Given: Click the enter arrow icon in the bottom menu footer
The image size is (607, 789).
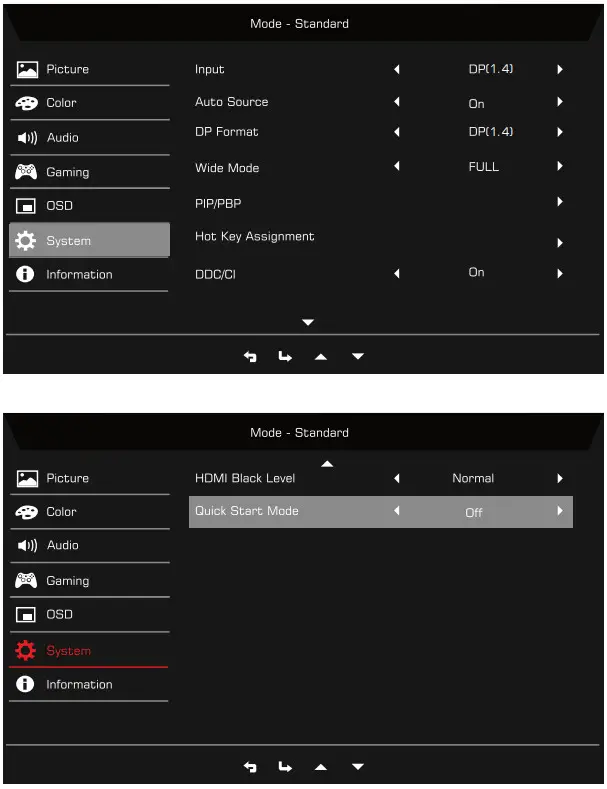Looking at the screenshot, I should tap(285, 767).
